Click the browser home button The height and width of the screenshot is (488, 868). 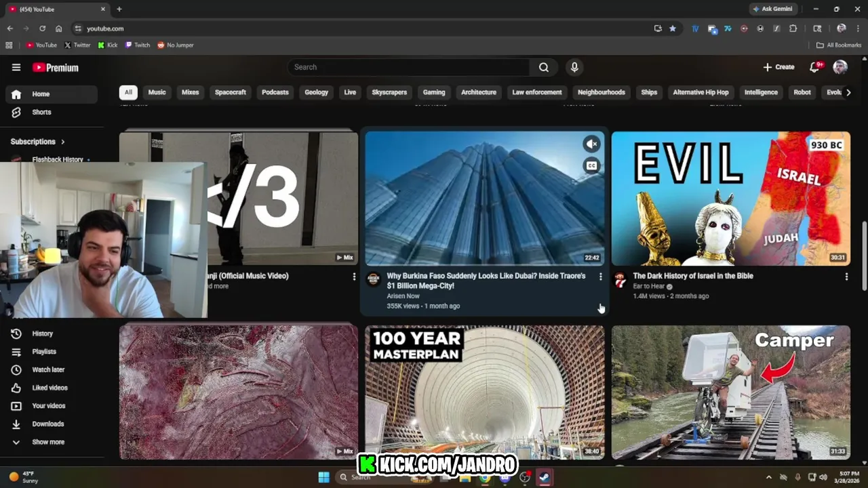click(59, 28)
